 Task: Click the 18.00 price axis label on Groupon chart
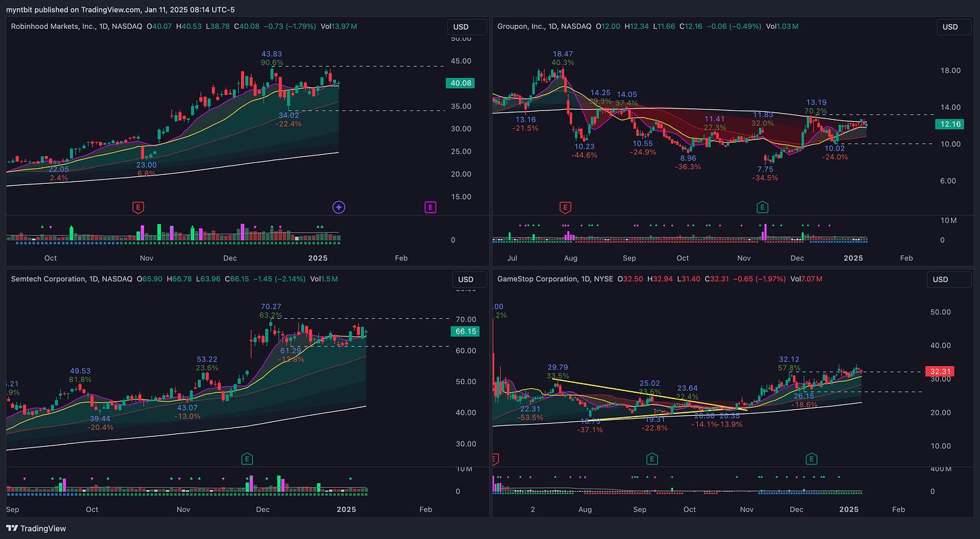point(949,71)
